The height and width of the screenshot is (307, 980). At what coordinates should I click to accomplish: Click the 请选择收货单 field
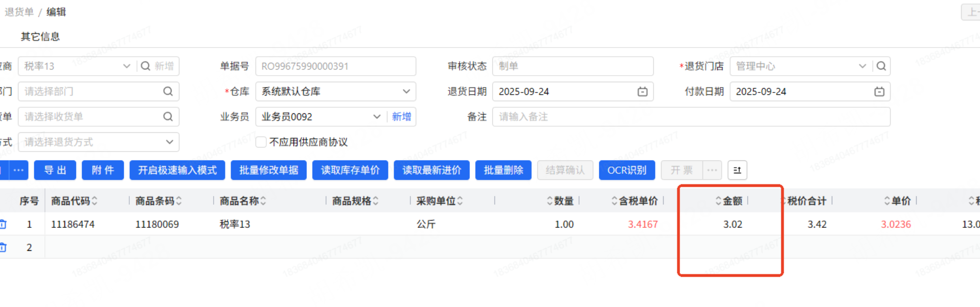coord(99,116)
